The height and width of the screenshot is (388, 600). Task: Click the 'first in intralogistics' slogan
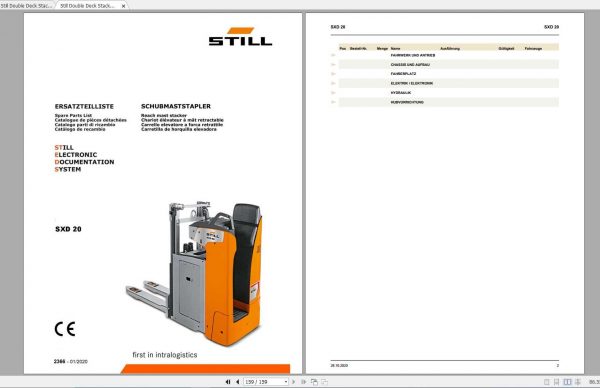165,355
